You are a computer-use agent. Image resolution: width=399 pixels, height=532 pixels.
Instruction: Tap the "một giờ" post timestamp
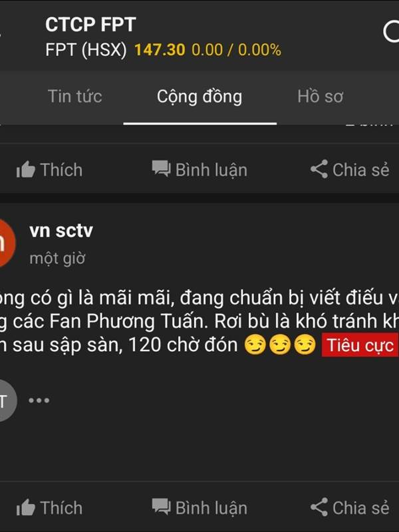click(x=57, y=258)
